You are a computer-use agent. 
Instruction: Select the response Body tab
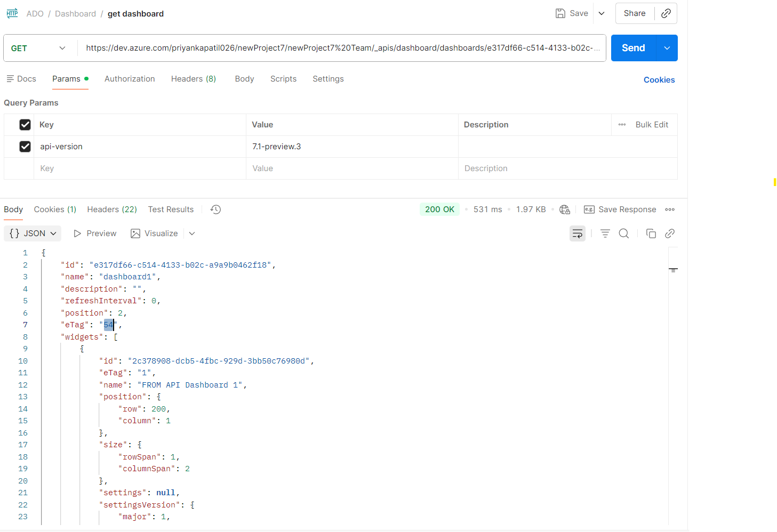[x=13, y=209]
